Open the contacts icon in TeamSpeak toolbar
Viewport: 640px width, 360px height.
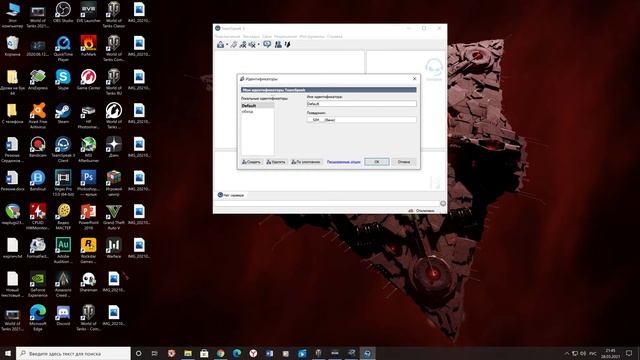[x=278, y=44]
